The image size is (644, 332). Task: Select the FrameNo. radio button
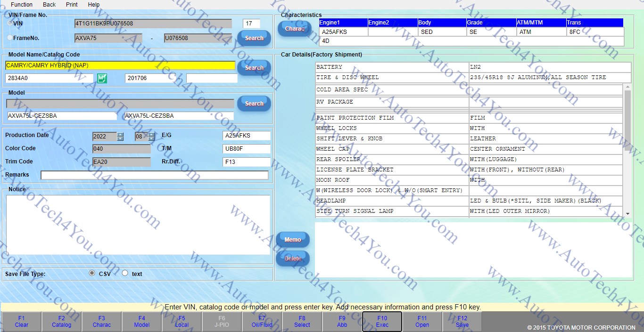pos(10,38)
